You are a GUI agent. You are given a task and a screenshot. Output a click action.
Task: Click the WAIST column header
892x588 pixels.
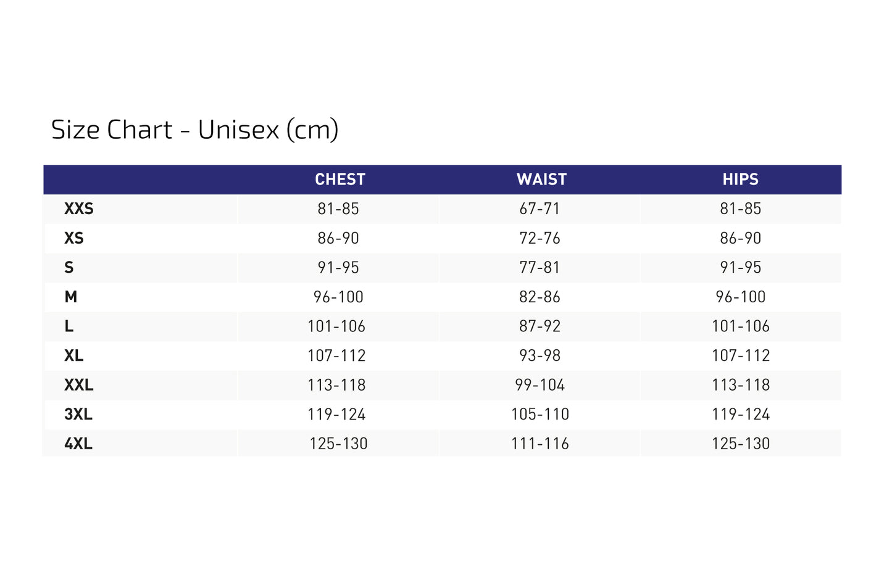pyautogui.click(x=541, y=180)
